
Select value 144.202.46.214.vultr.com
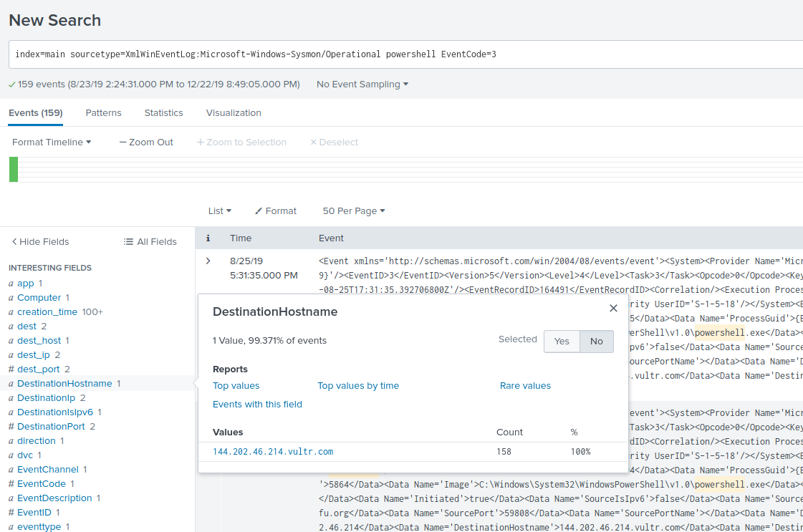pos(273,452)
